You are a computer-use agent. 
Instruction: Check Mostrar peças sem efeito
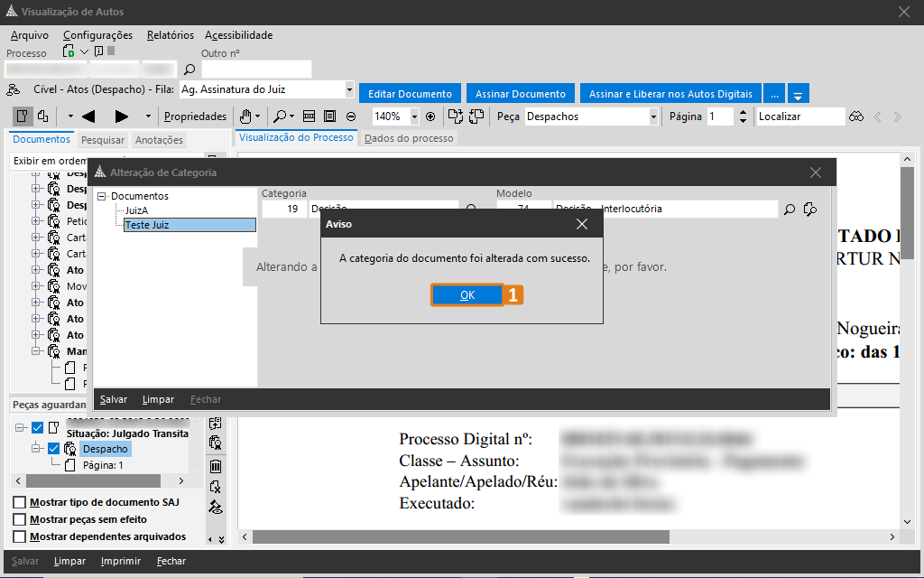pyautogui.click(x=19, y=520)
